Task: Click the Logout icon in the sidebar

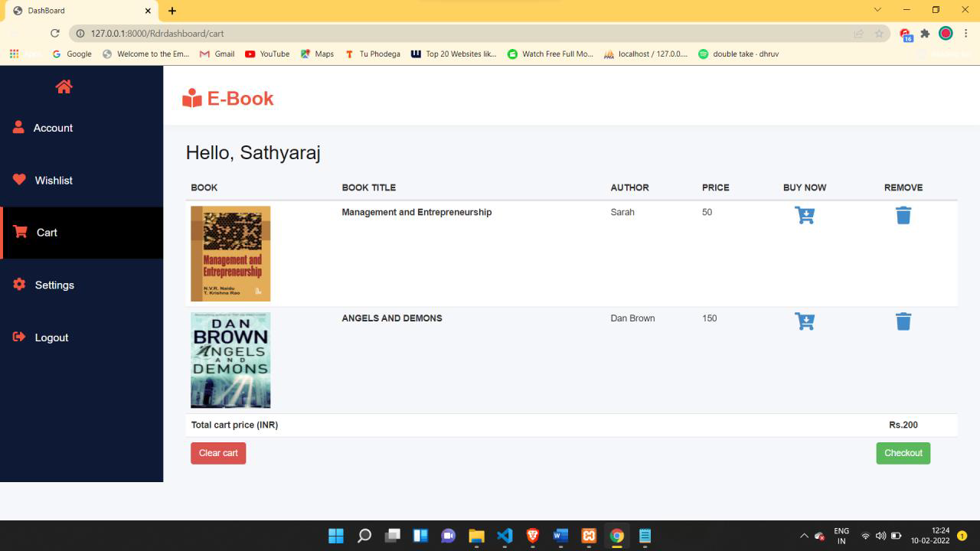Action: coord(18,337)
